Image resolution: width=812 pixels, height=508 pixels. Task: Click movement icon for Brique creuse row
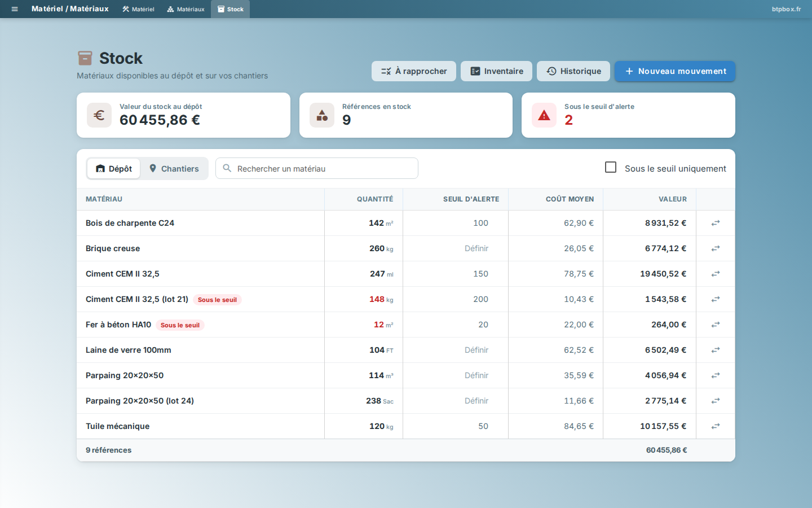pos(716,248)
